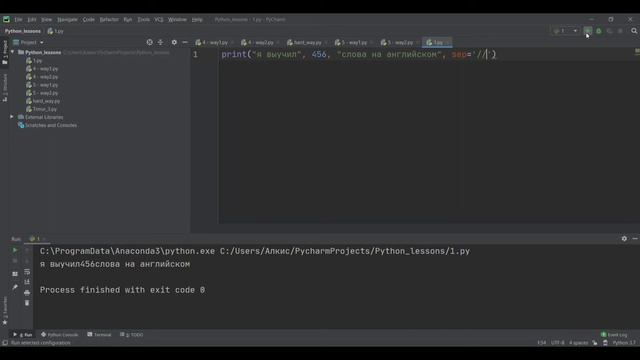Hide the Run panel with the minus icon
640x360 pixels.
click(635, 238)
